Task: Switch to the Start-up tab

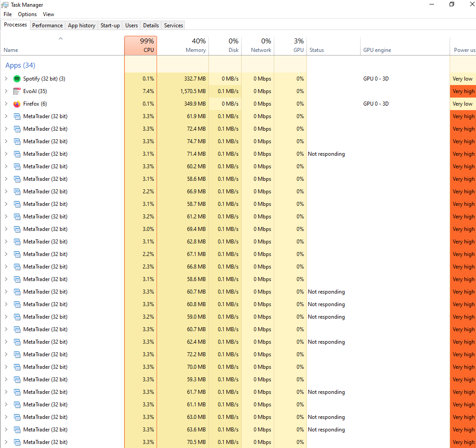Action: click(110, 26)
